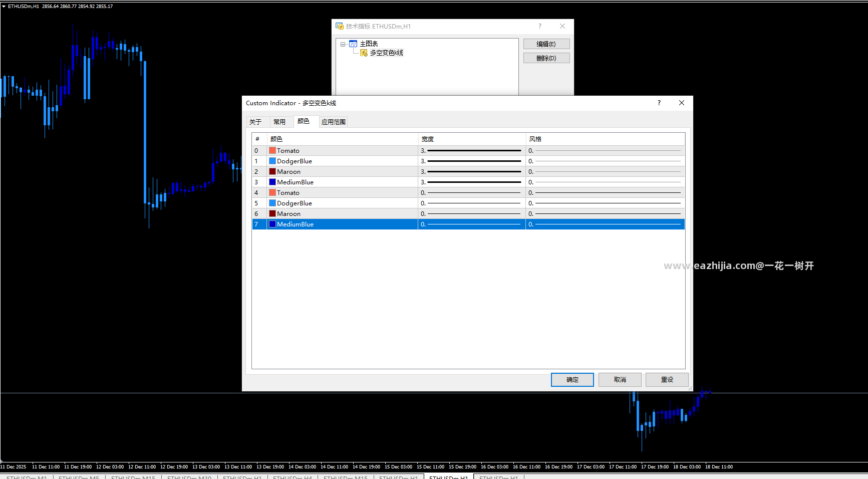This screenshot has width=868, height=479.
Task: Switch to the ETHUSDm,M30 chart tab
Action: (x=189, y=477)
